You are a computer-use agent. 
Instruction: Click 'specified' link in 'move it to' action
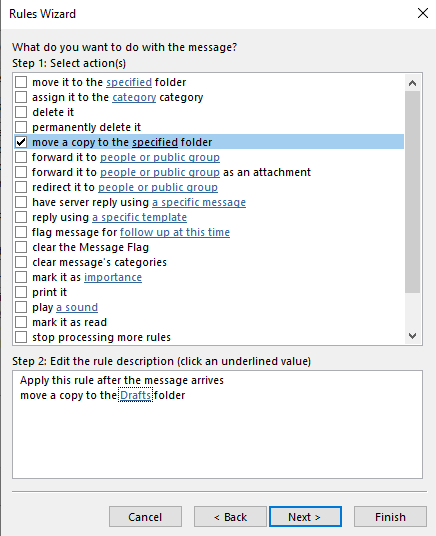[129, 82]
